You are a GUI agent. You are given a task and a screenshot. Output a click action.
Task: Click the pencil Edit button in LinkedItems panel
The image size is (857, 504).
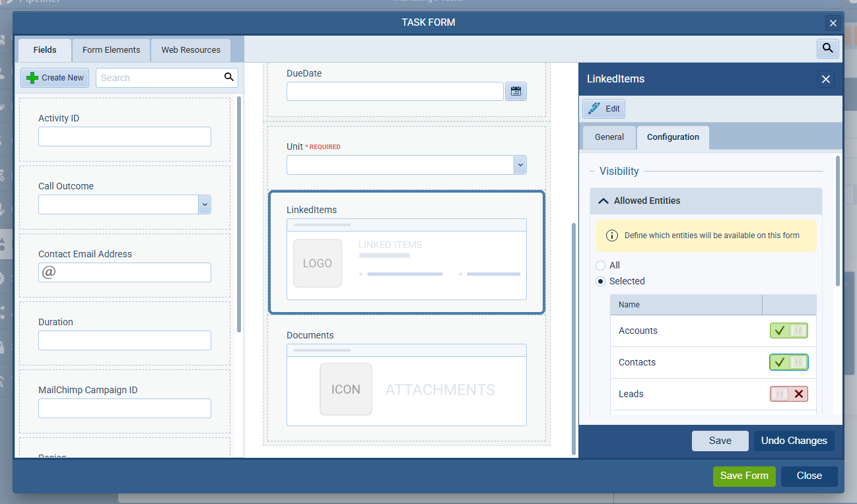603,108
